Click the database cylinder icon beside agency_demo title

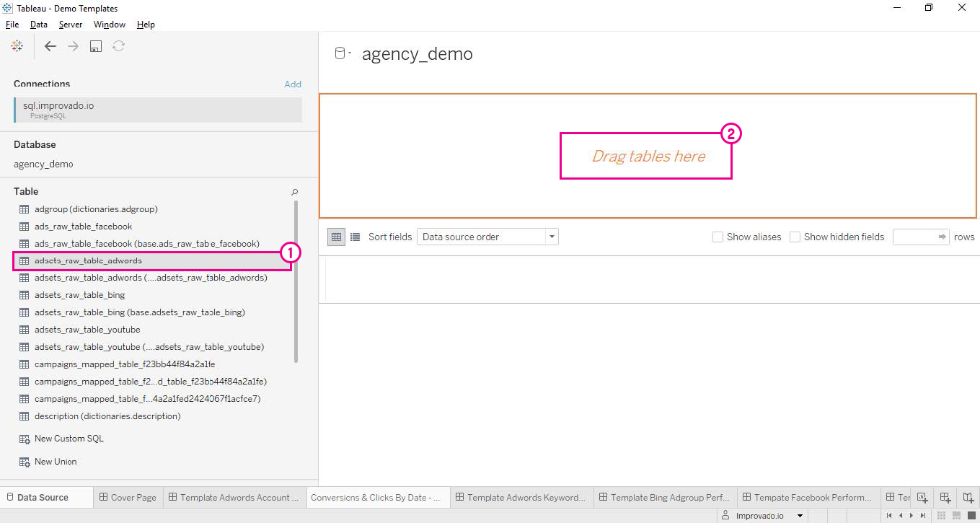point(340,53)
